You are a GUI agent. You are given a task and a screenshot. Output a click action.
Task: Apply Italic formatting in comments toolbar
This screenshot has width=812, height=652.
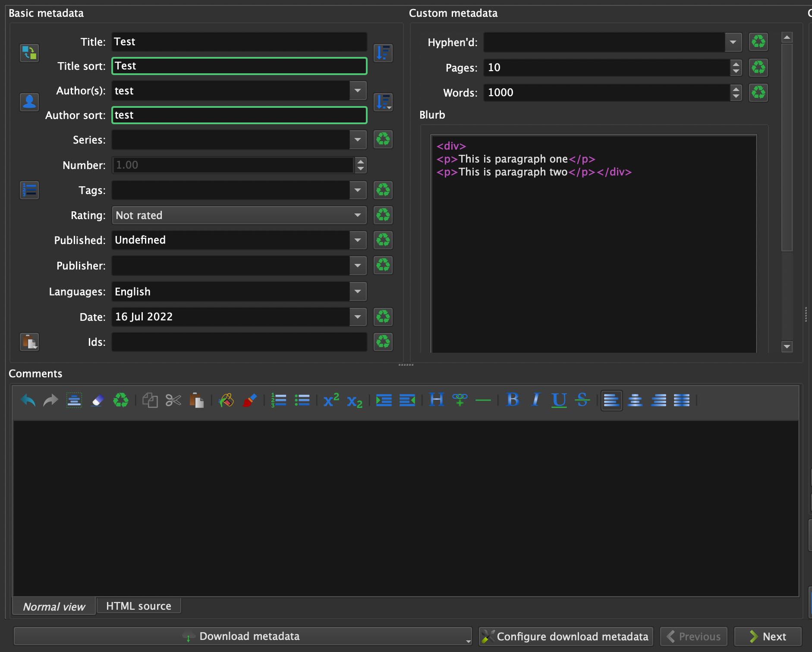pos(535,400)
